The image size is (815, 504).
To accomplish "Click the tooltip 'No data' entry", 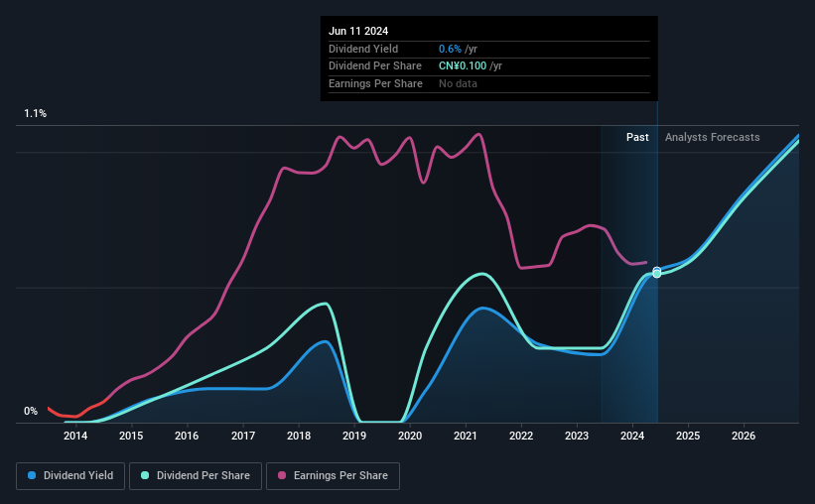I will pos(458,83).
